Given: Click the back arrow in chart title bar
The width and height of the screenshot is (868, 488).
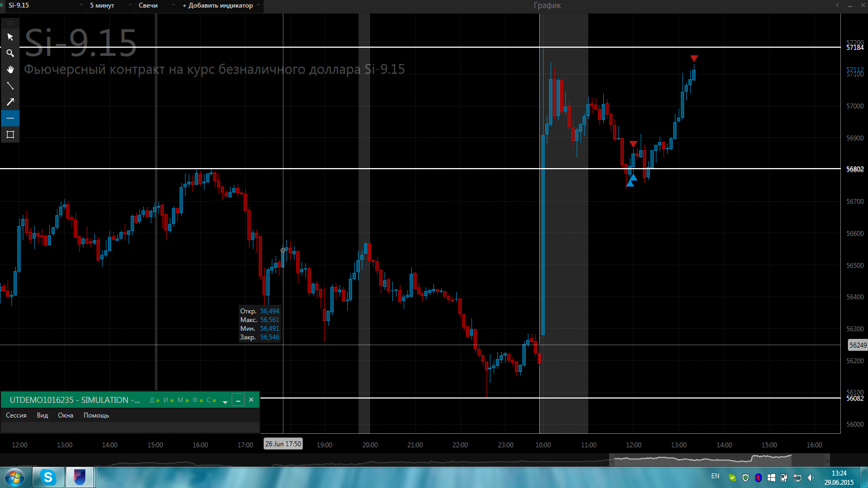Looking at the screenshot, I should tap(837, 5).
